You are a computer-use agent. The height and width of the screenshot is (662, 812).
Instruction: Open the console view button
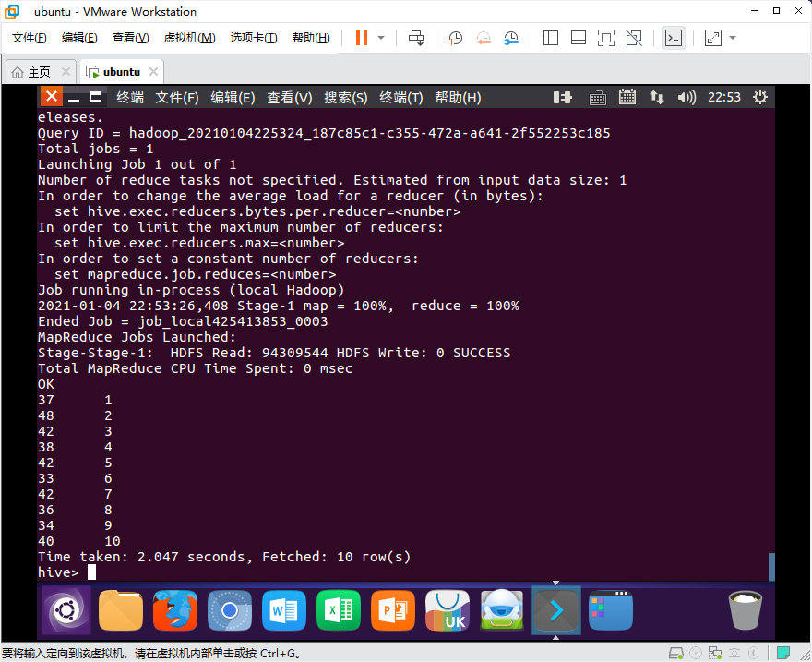pos(674,38)
